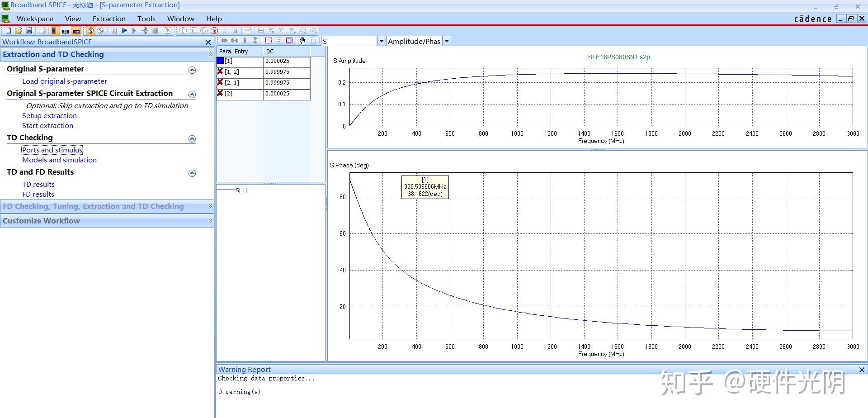
Task: Click the Save floppy disk icon
Action: pos(29,30)
